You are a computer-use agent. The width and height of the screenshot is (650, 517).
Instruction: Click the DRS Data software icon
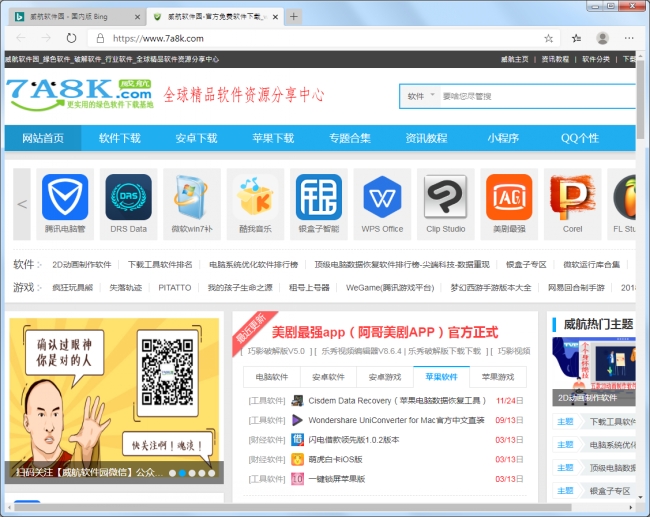click(128, 197)
